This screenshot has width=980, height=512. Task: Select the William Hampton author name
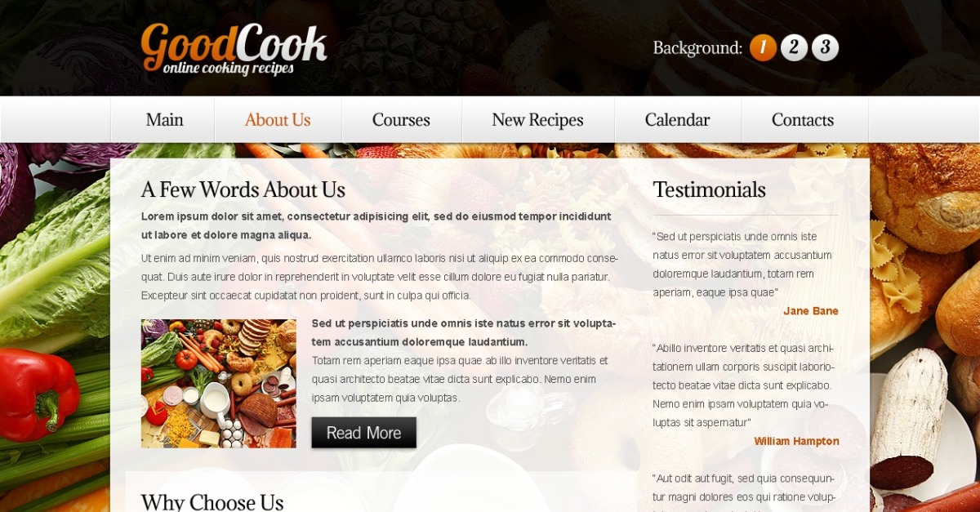click(x=796, y=441)
